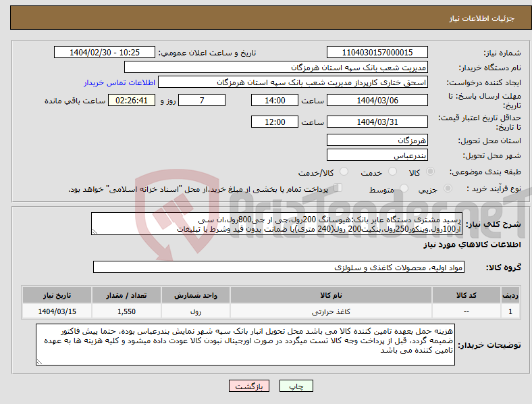This screenshot has height=404, width=532.
Task: Click the announcement date field 1404/02/30 - 10:25
Action: (105, 52)
